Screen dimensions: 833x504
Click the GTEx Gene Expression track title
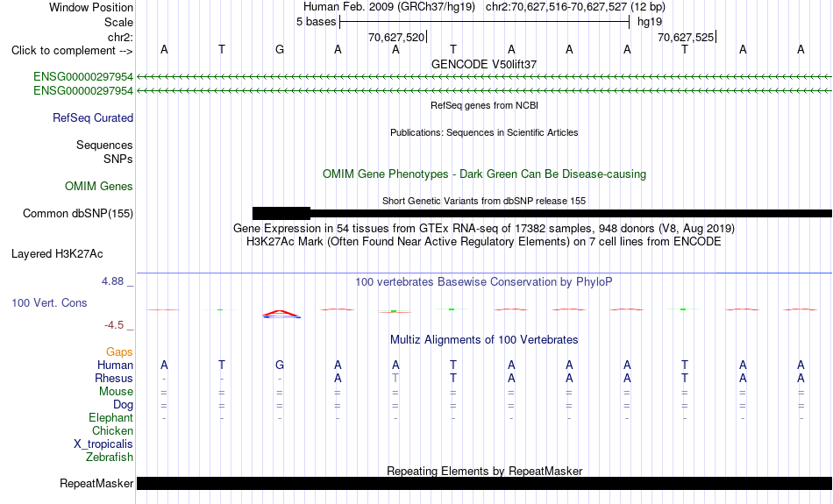point(484,229)
